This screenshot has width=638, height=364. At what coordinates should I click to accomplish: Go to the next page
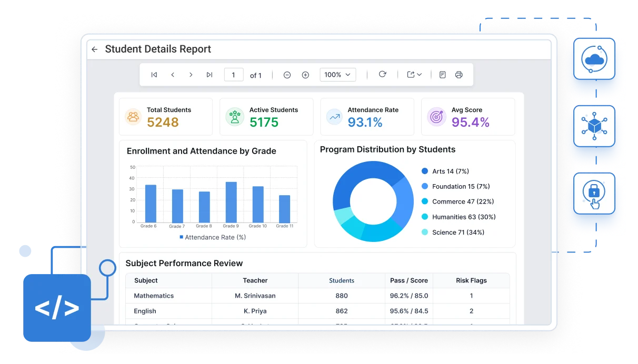[x=191, y=75]
